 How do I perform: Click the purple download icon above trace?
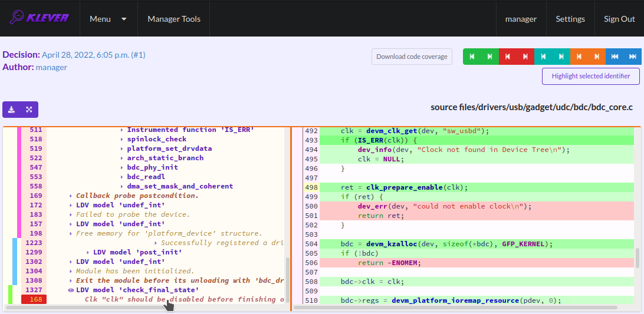pos(12,110)
